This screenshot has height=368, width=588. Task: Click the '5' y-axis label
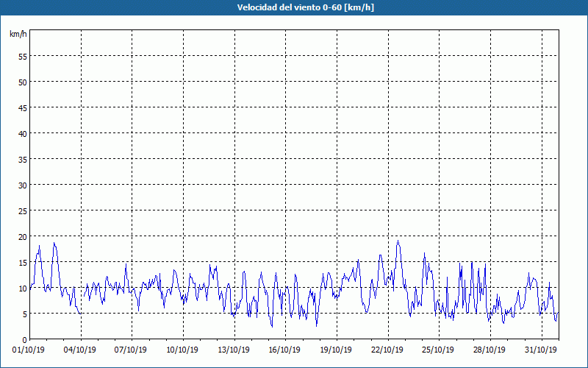(25, 316)
